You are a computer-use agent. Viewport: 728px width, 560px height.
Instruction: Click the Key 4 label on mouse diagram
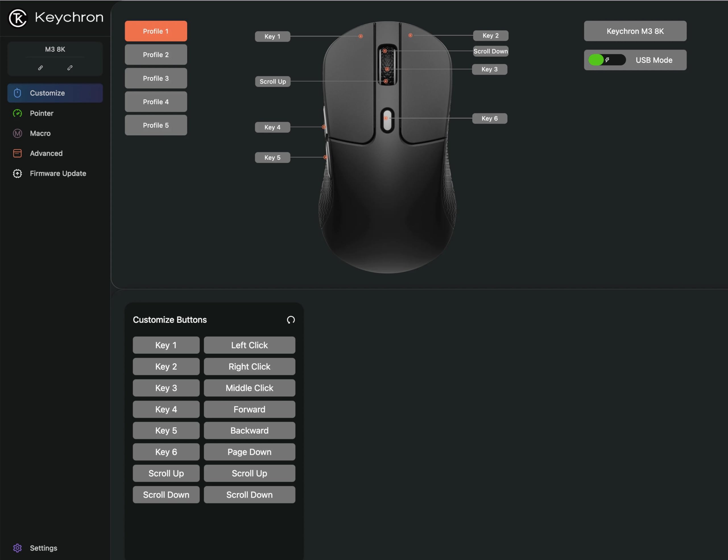pyautogui.click(x=272, y=127)
